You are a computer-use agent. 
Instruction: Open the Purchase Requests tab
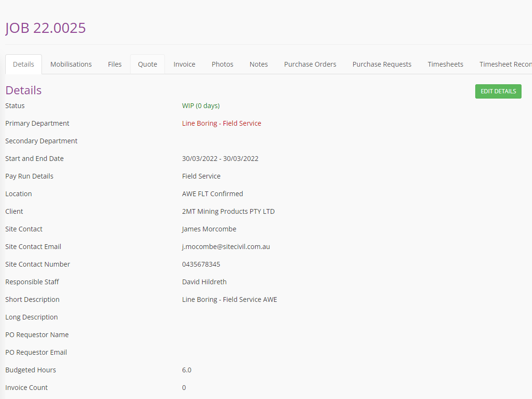[382, 64]
